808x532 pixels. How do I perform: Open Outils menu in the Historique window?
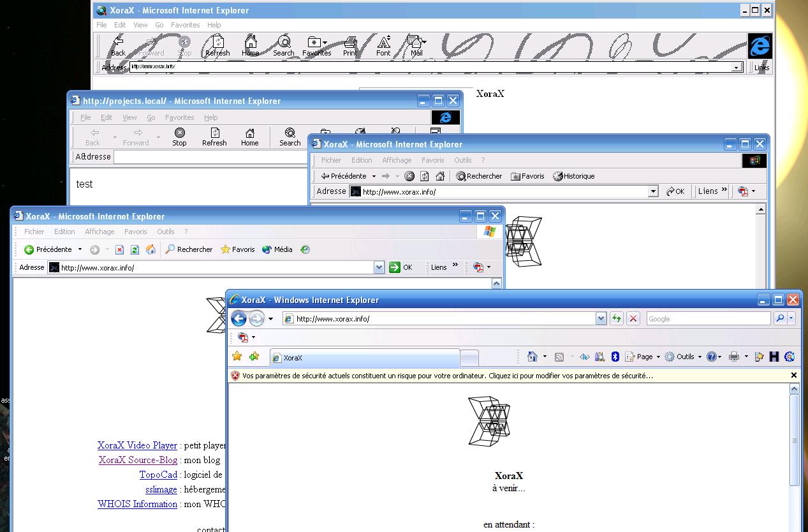click(463, 160)
